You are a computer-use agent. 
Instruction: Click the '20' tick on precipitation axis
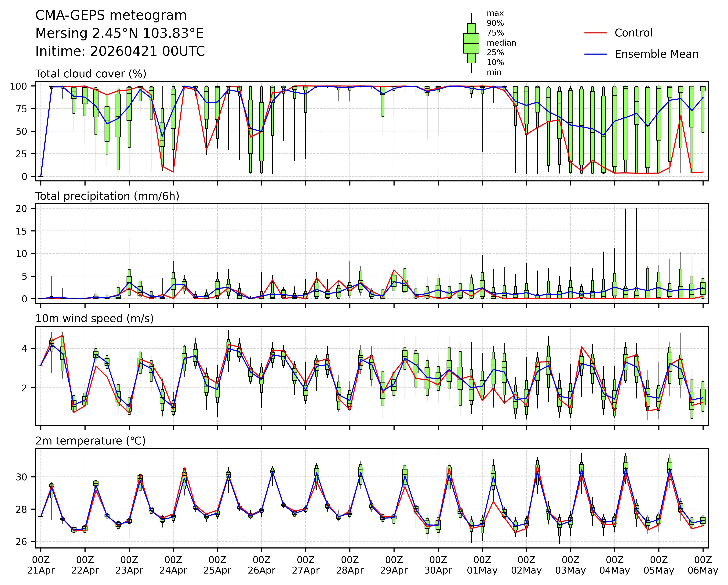[x=21, y=209]
